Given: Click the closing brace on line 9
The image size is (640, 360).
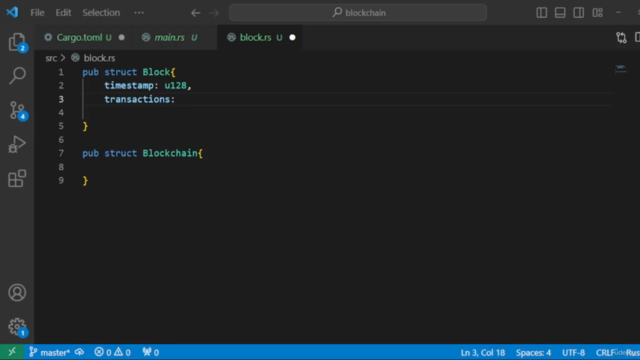Looking at the screenshot, I should 85,180.
